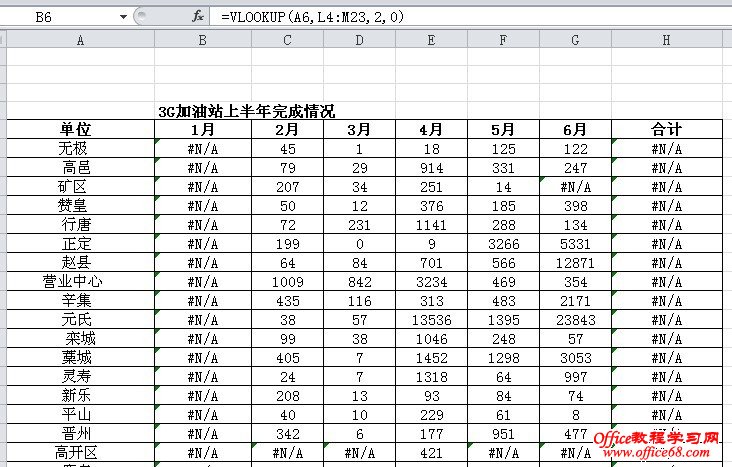Click the cell with value 3053
Screen dimensions: 732x467
tap(575, 358)
